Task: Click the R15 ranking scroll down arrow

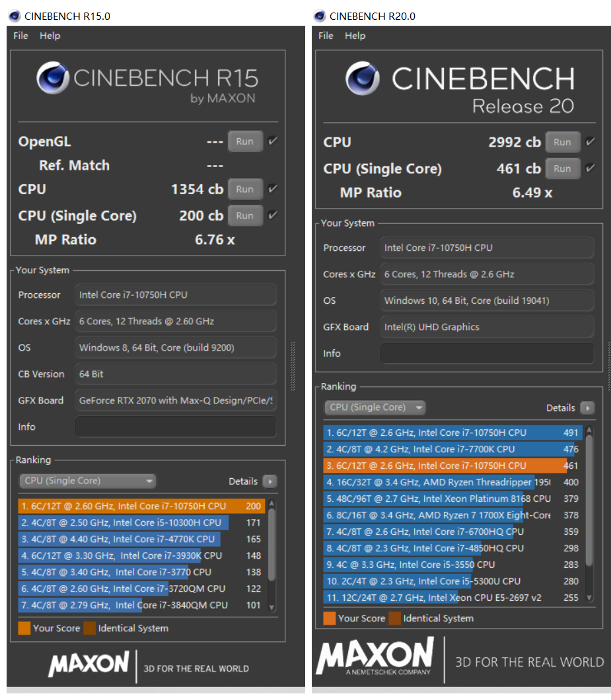Action: click(271, 607)
